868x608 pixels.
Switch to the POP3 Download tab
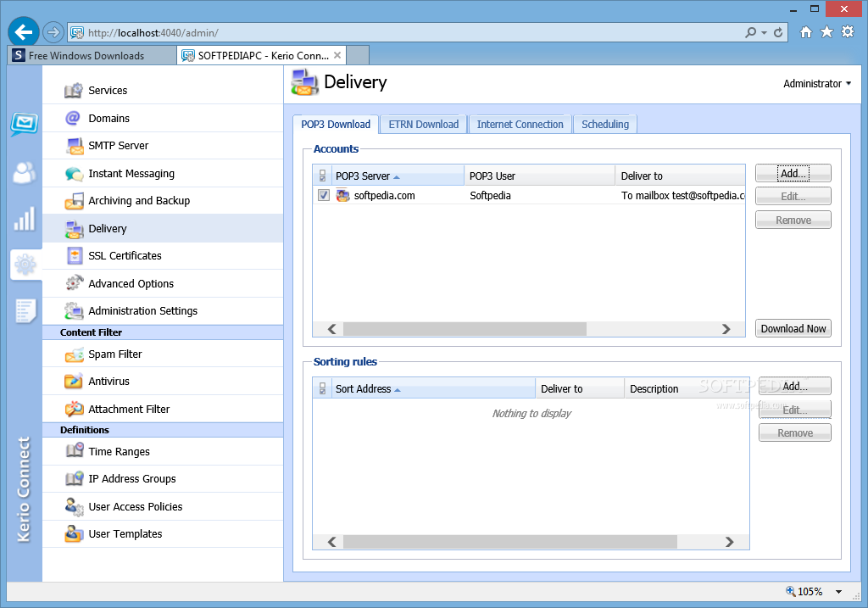point(336,125)
